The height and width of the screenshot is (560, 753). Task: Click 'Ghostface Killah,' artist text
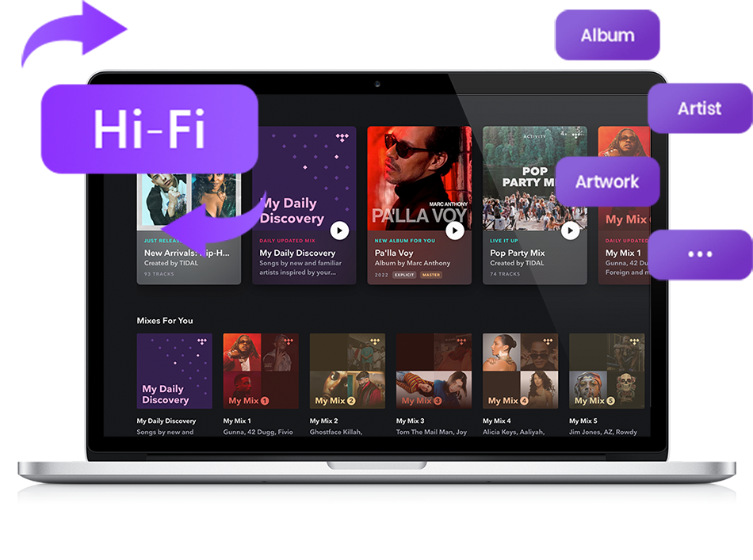336,432
